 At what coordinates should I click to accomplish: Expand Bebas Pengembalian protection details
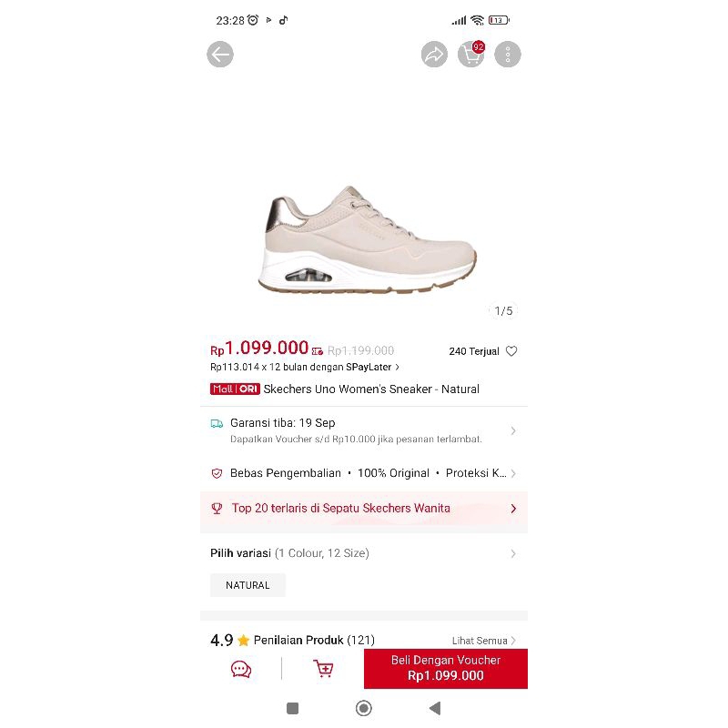click(363, 473)
